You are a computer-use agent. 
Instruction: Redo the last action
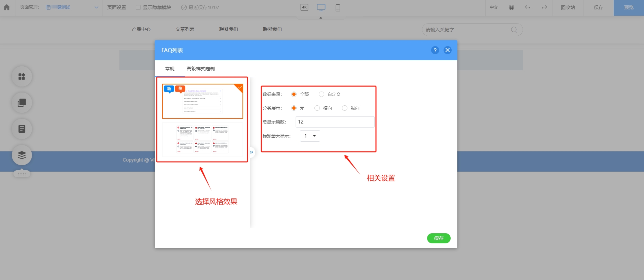pyautogui.click(x=544, y=7)
